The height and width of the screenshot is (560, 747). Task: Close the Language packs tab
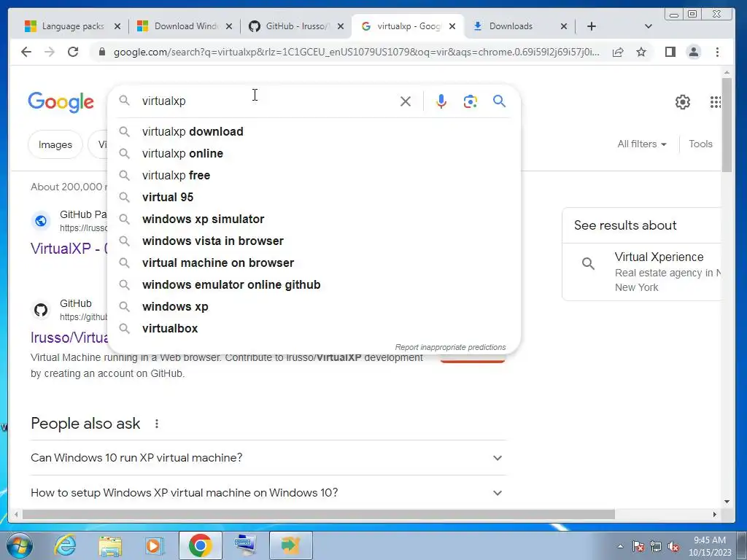(x=117, y=26)
